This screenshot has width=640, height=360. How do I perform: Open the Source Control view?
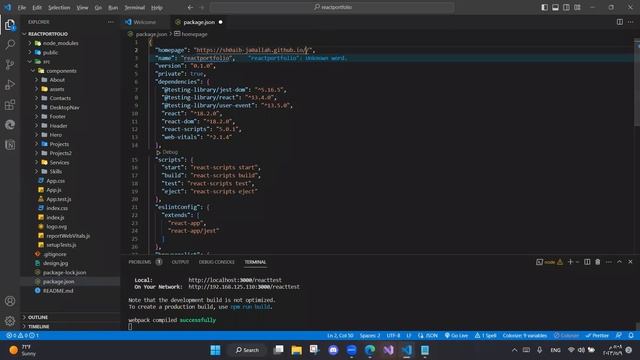pyautogui.click(x=10, y=64)
